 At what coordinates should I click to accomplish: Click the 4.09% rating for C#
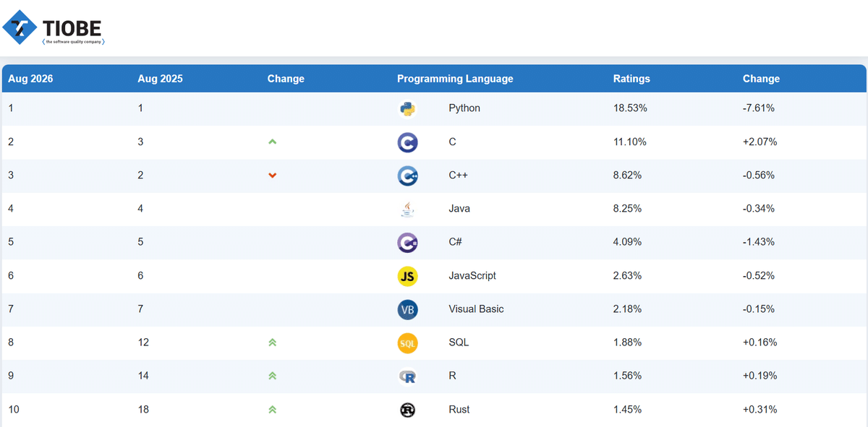coord(627,242)
